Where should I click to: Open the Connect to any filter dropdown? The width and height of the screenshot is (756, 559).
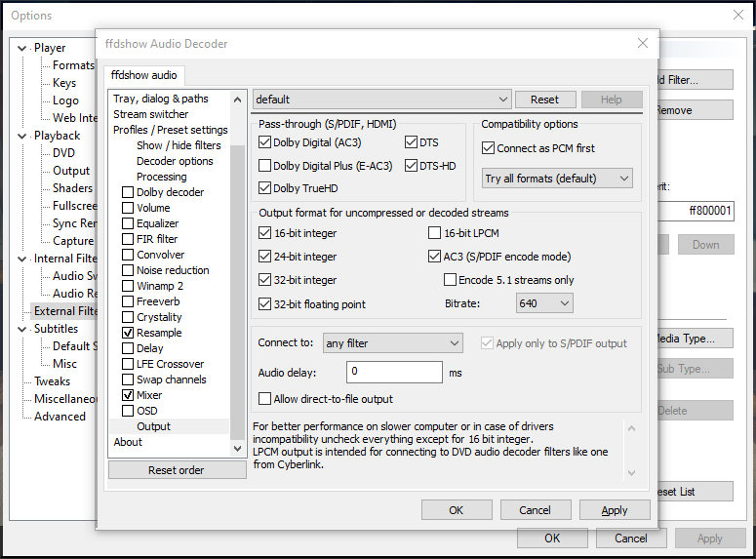pos(392,343)
